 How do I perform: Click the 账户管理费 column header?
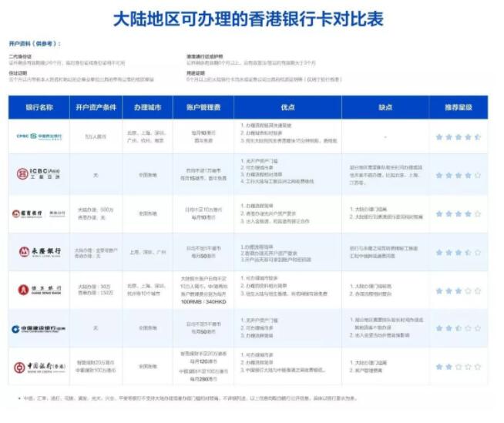pyautogui.click(x=203, y=107)
